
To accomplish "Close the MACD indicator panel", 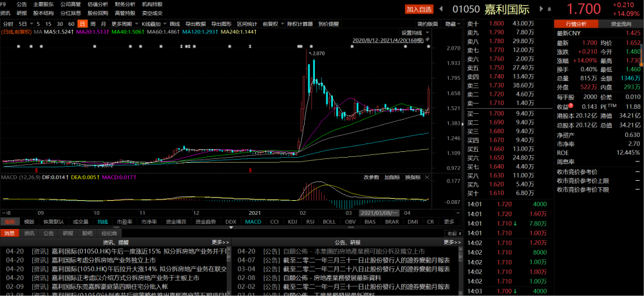I will tap(427, 178).
